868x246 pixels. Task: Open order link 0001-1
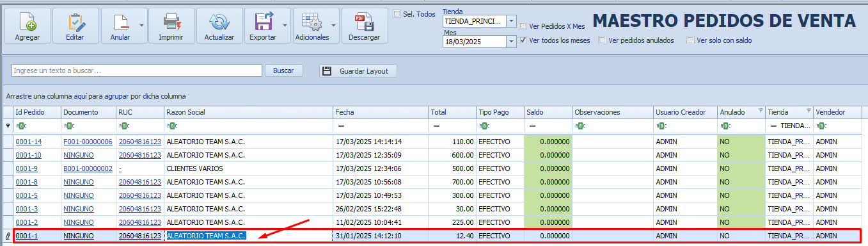pos(27,236)
